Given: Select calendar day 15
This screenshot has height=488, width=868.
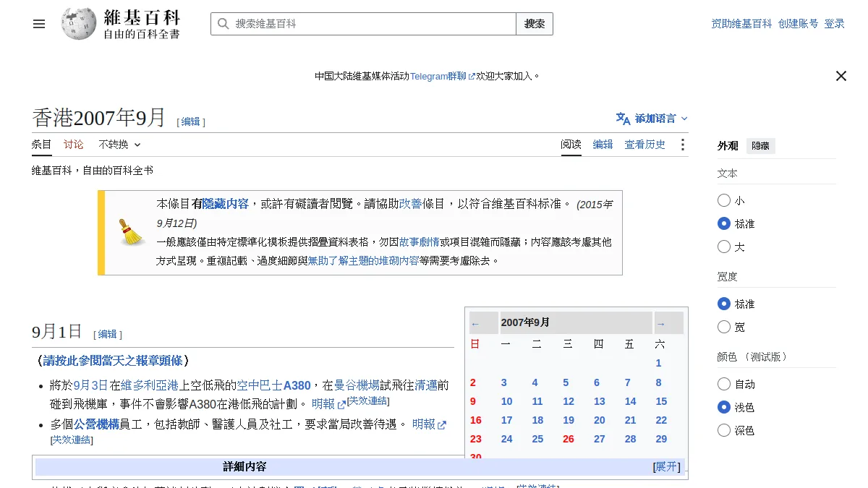Looking at the screenshot, I should click(x=661, y=401).
